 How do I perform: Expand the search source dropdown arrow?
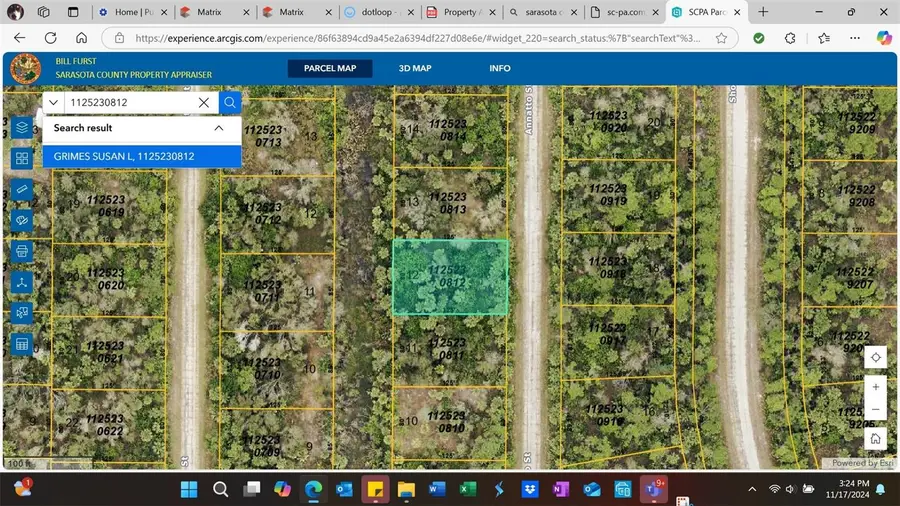pos(54,102)
